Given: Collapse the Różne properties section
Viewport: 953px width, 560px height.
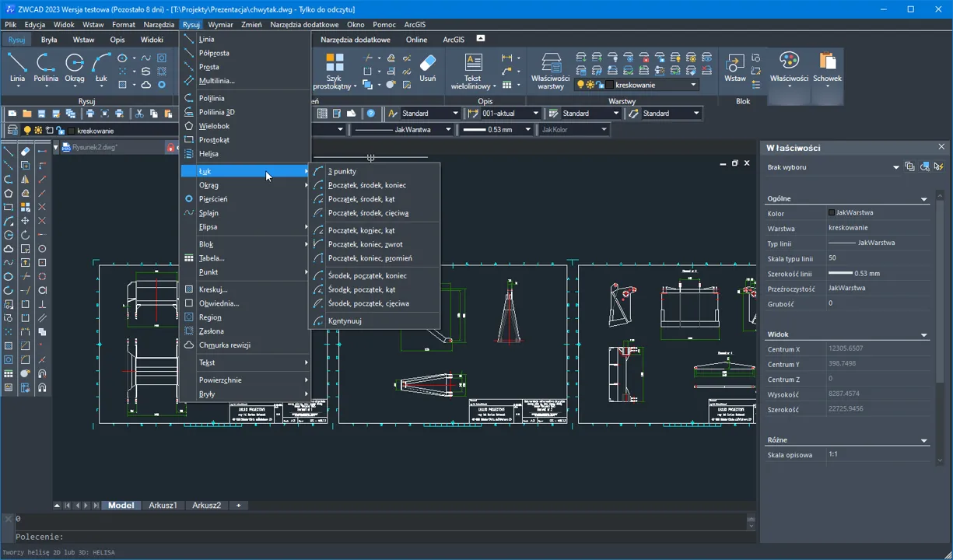Looking at the screenshot, I should [x=924, y=441].
